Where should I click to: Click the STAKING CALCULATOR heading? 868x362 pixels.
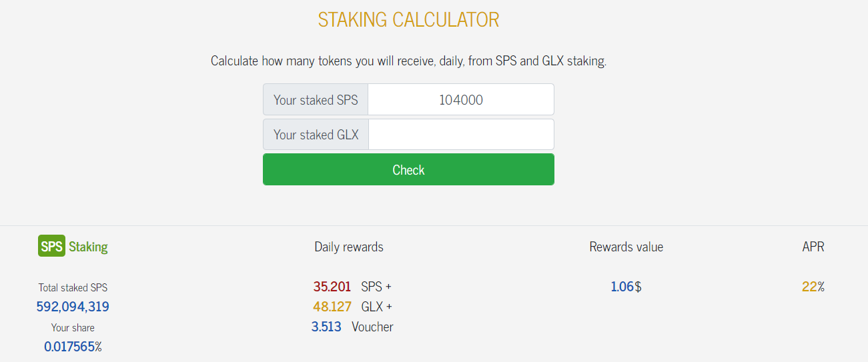point(408,20)
